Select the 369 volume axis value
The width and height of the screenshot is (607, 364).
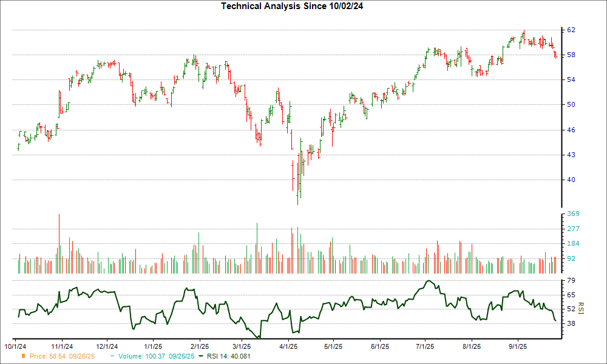tap(573, 214)
